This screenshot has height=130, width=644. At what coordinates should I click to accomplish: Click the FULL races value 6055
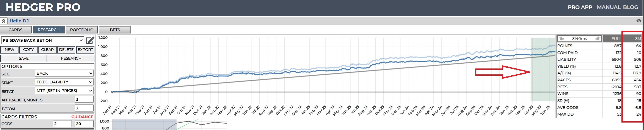click(617, 80)
